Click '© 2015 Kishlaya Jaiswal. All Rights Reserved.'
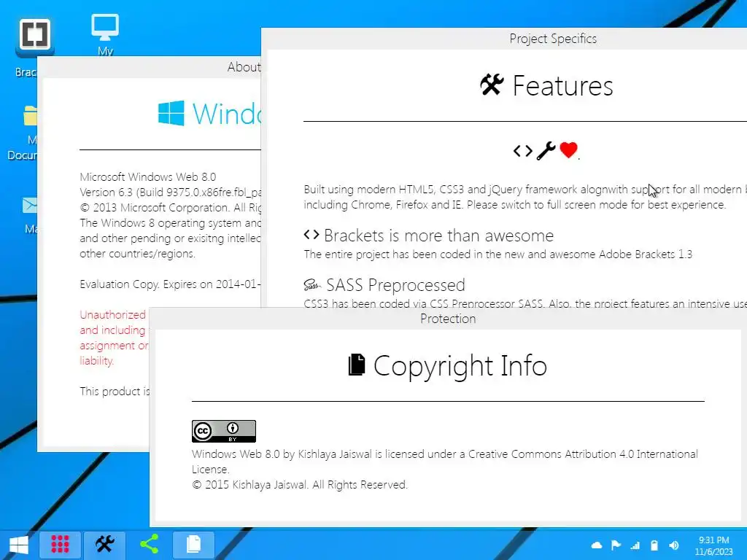747x560 pixels. pos(300,485)
